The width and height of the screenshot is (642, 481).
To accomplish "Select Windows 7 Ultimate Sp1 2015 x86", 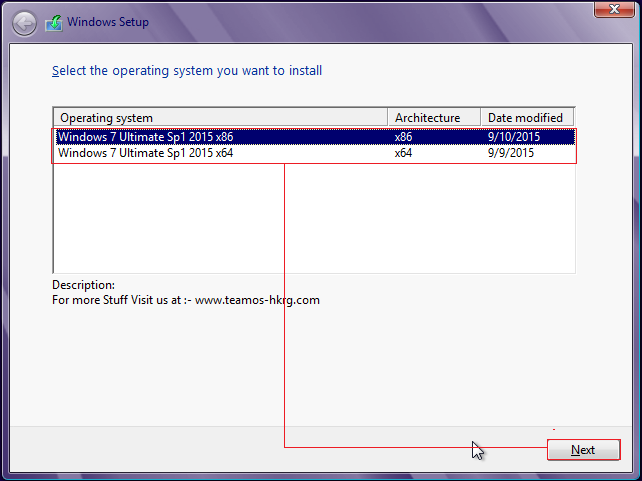I will 315,137.
